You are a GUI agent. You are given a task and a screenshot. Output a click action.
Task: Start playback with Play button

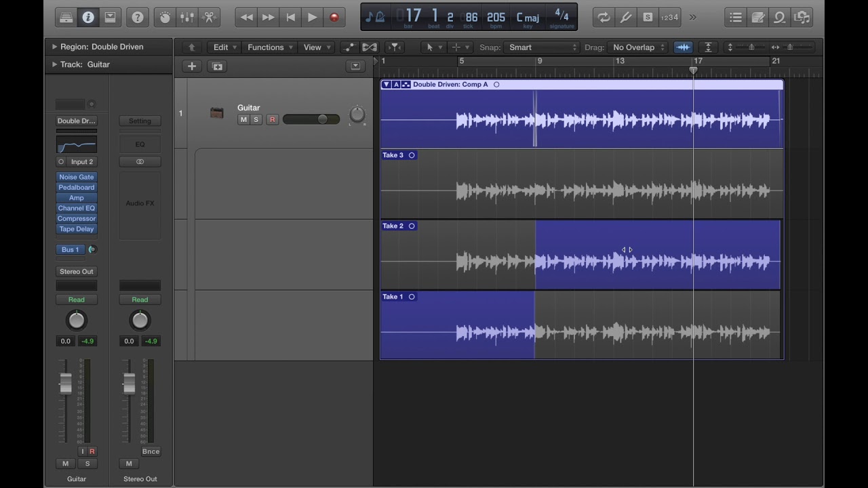pyautogui.click(x=312, y=18)
